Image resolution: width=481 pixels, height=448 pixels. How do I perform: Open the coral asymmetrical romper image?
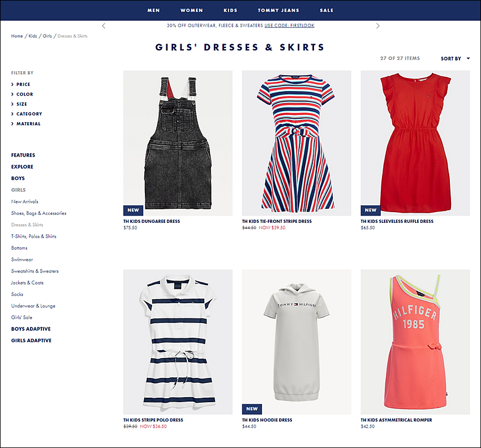tap(415, 342)
